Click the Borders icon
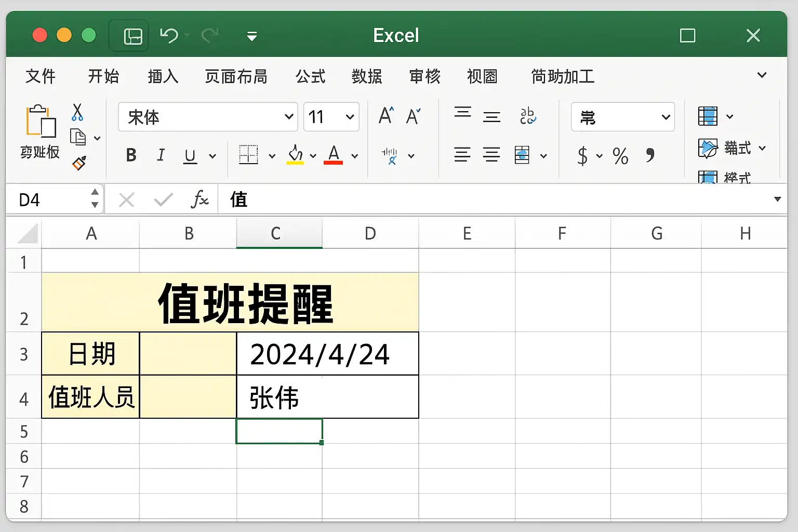This screenshot has width=798, height=532. click(248, 155)
